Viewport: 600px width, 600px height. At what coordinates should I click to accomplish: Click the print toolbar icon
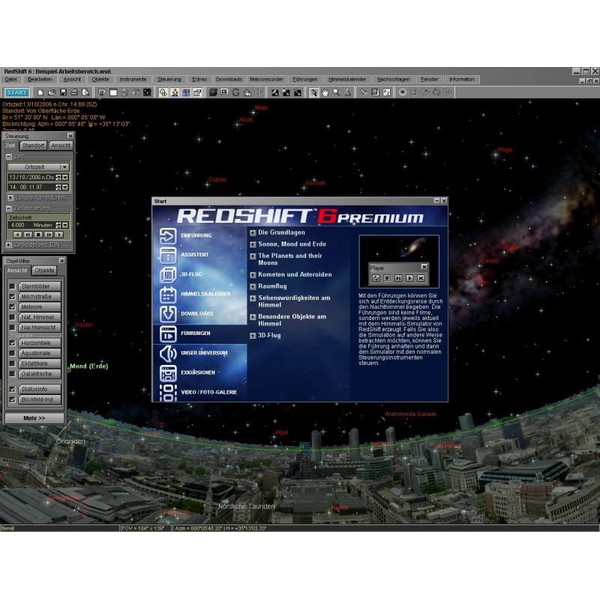coord(75,92)
